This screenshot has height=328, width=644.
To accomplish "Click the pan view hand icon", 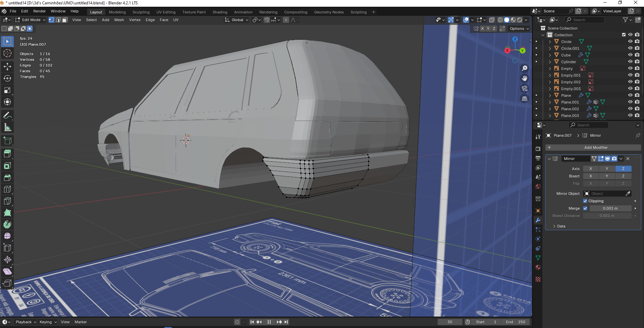I will point(525,78).
